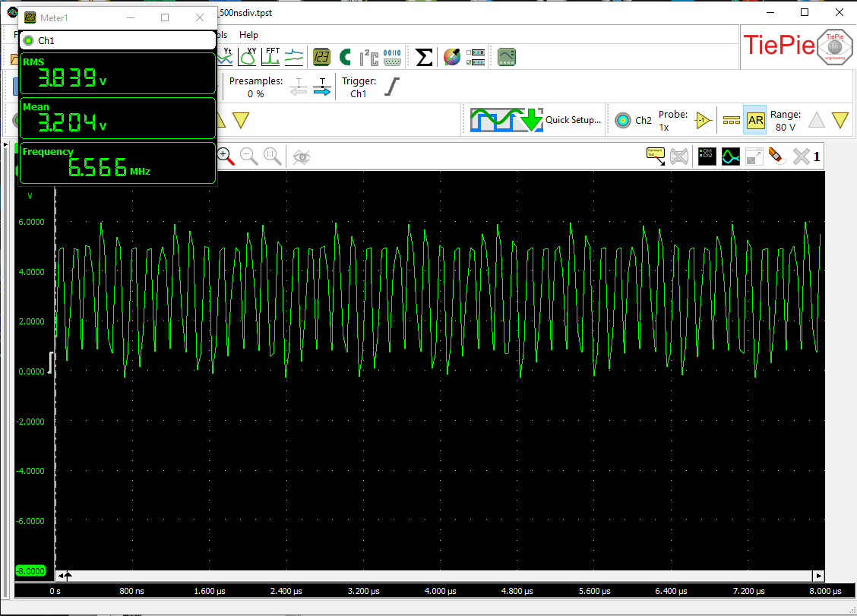This screenshot has width=857, height=616.
Task: Toggle Ch2 auto ranging AR button
Action: [755, 120]
